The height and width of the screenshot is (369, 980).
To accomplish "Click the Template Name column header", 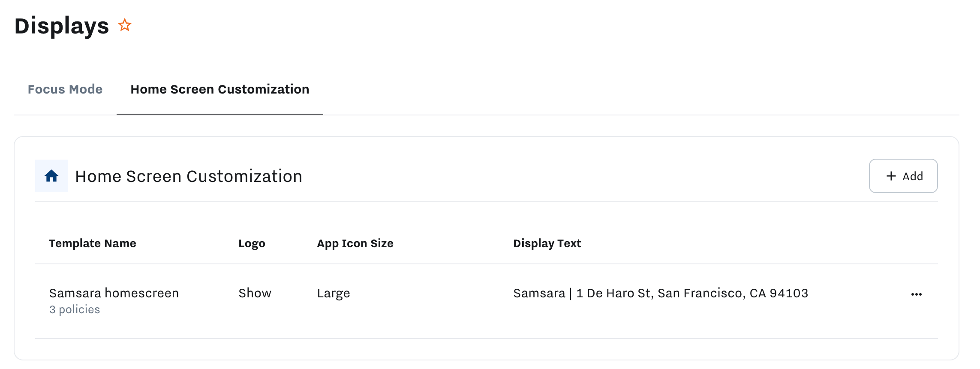I will click(x=93, y=243).
